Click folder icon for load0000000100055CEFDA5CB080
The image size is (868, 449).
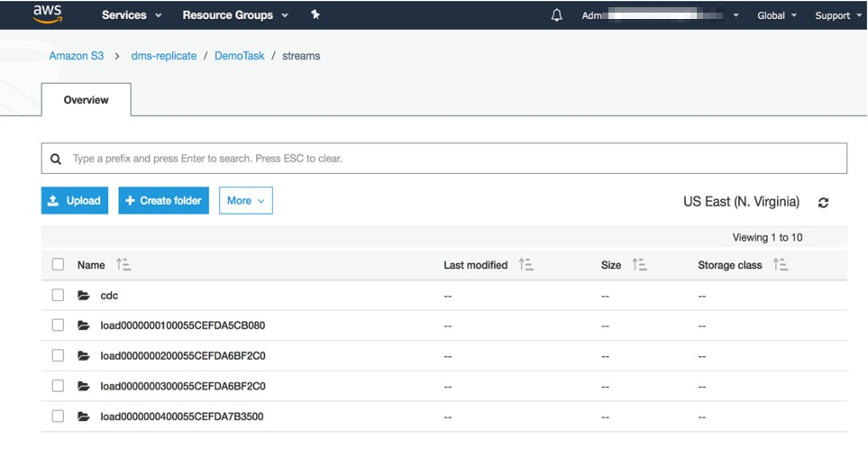tap(84, 325)
